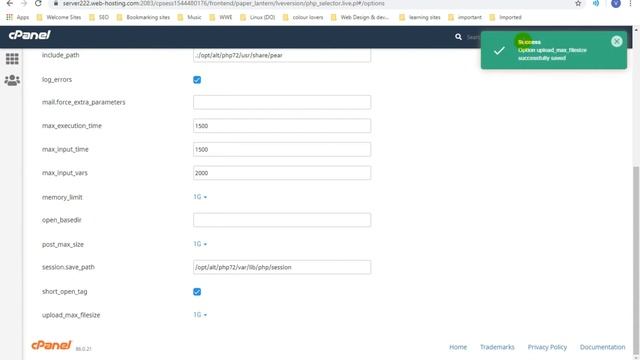Click the max_input_vars input field
This screenshot has width=640, height=360.
[x=282, y=173]
